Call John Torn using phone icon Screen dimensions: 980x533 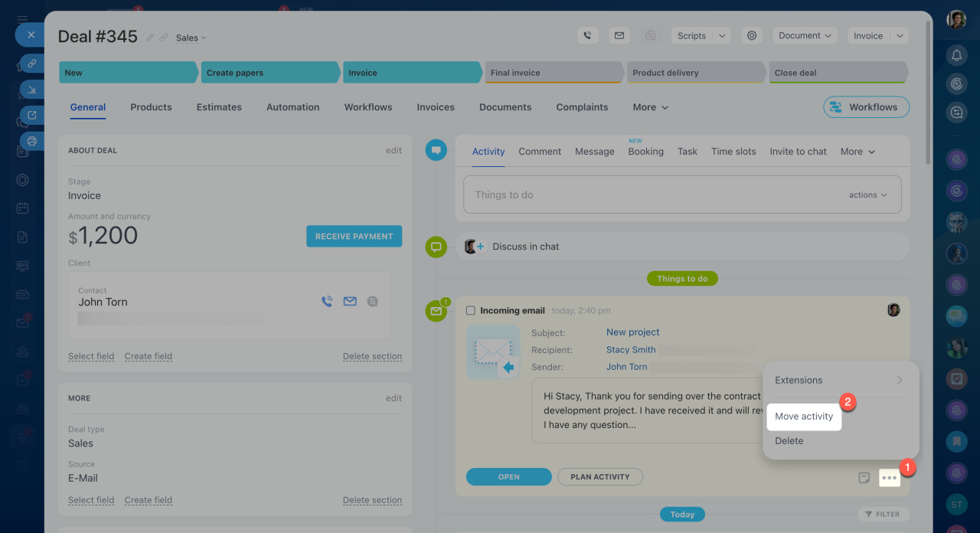click(327, 302)
